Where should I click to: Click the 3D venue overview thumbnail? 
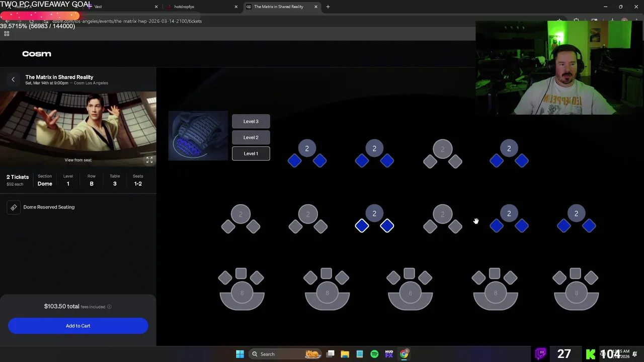click(198, 136)
